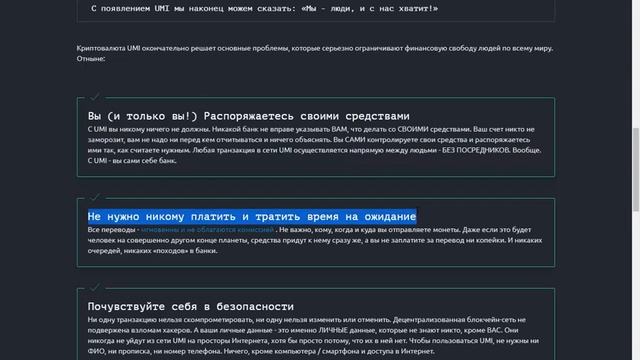Click the paragraph starting 'Ни одну транзакцию нельзя скомпрометировать'
Viewport: 640px width, 360px height.
(313, 336)
